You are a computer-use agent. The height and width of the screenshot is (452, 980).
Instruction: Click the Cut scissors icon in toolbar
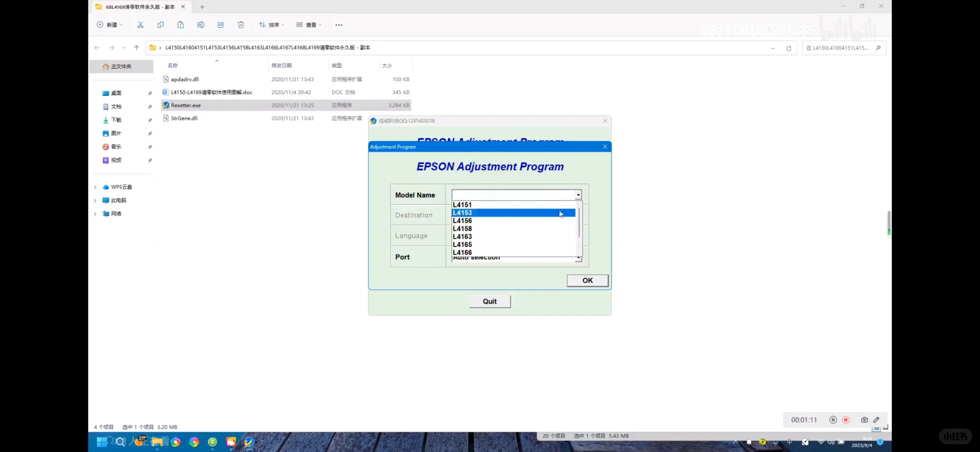140,25
